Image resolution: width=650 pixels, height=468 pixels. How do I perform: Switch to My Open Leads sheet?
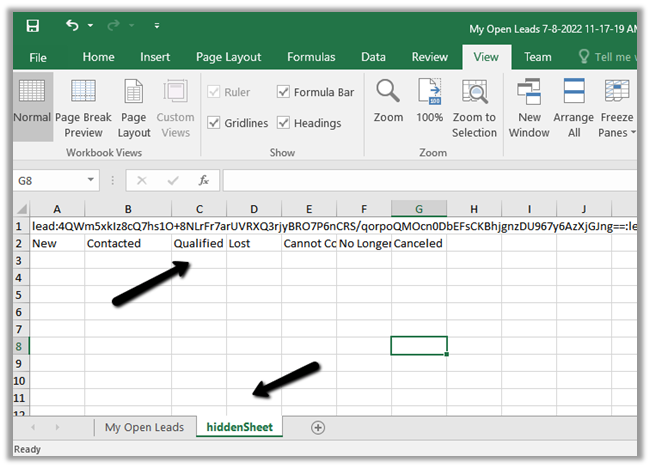tap(144, 427)
